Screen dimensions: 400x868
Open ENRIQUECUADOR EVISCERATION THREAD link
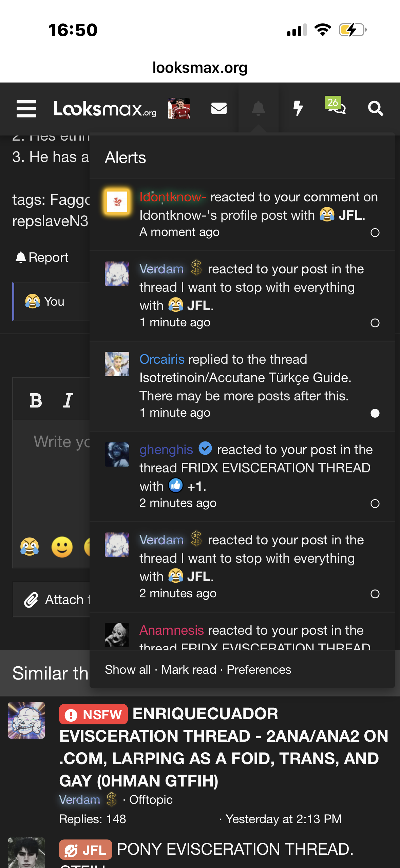pos(224,747)
